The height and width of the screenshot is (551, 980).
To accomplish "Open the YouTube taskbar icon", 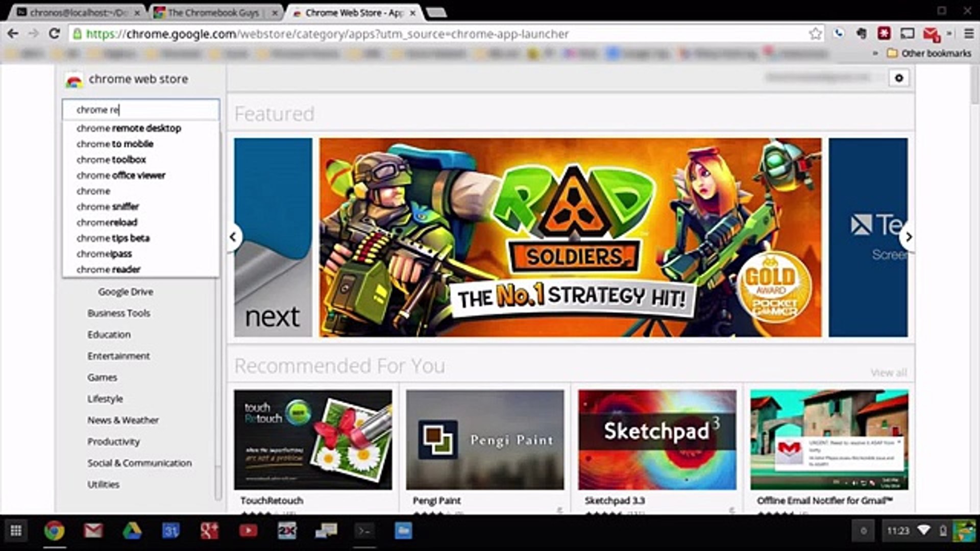I will [248, 532].
